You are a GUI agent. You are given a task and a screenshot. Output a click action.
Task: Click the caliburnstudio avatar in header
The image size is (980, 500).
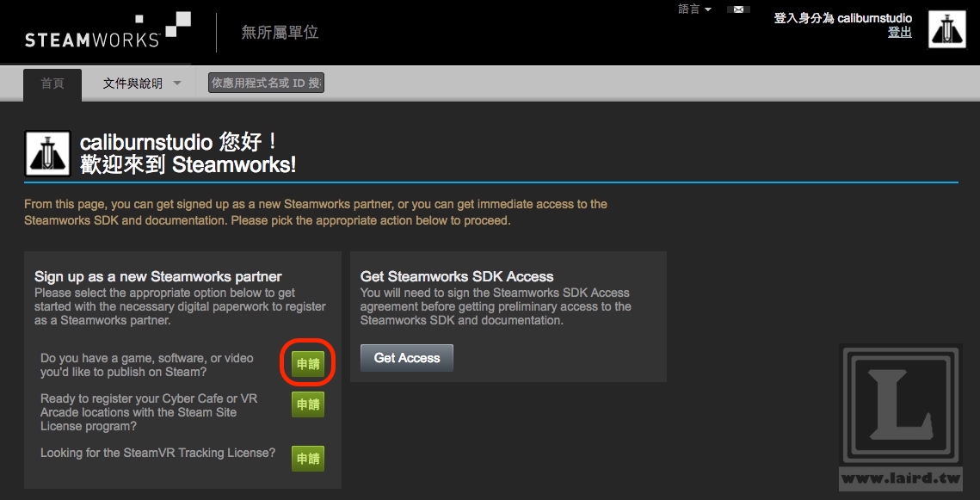[947, 29]
